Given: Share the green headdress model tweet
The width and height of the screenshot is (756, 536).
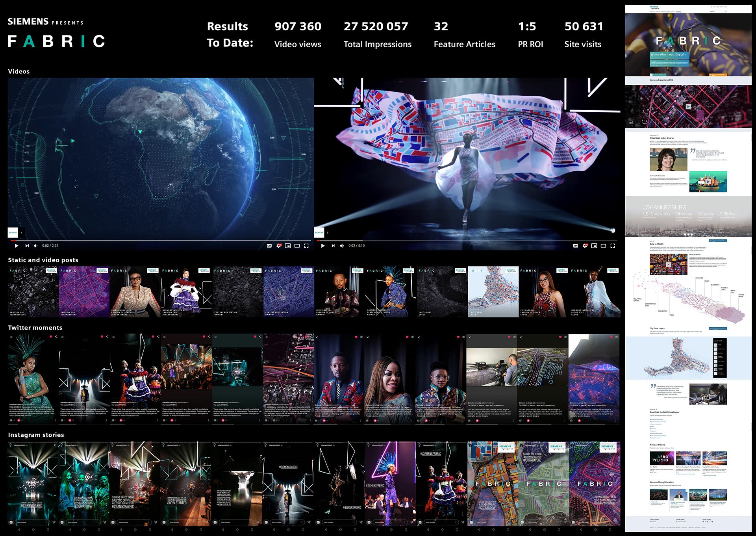Looking at the screenshot, I should click(x=56, y=337).
